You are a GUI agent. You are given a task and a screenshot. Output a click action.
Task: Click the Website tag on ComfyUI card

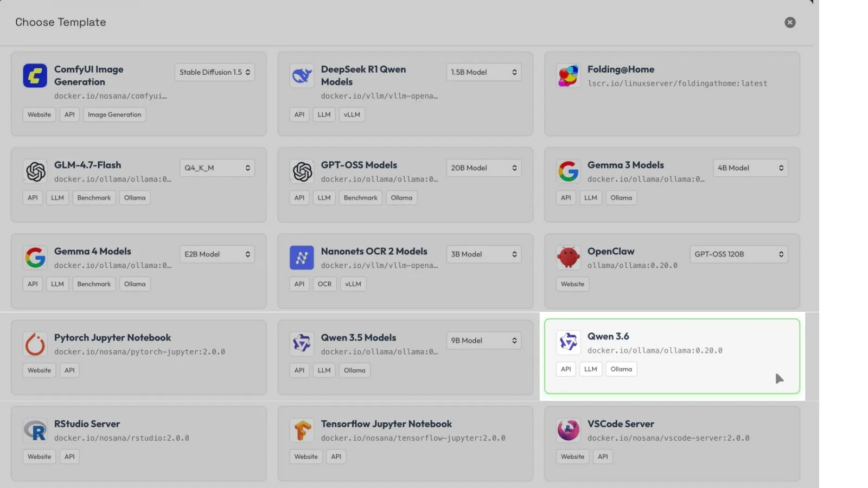click(x=39, y=114)
